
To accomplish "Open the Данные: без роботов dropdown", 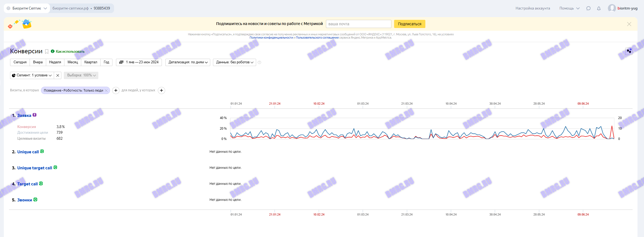I will [234, 62].
